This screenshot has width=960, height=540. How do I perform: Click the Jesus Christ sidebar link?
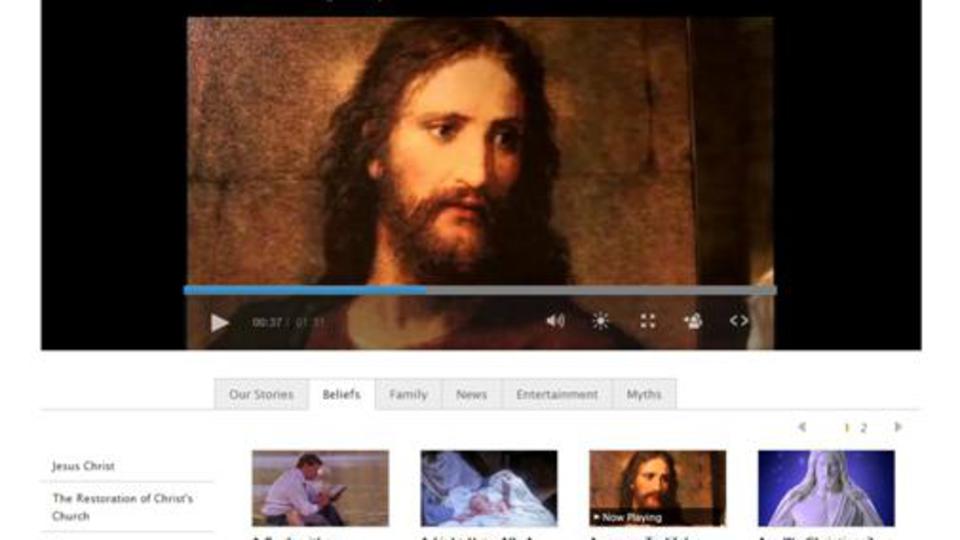tap(84, 466)
